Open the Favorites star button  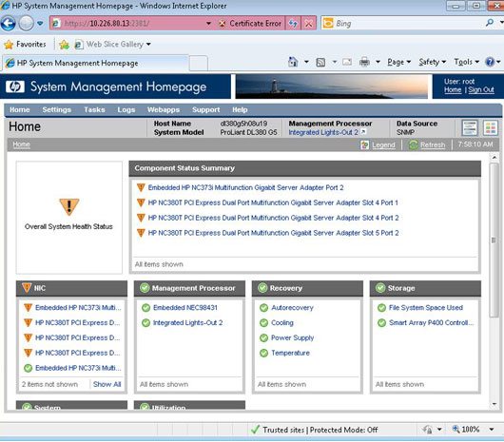point(25,45)
